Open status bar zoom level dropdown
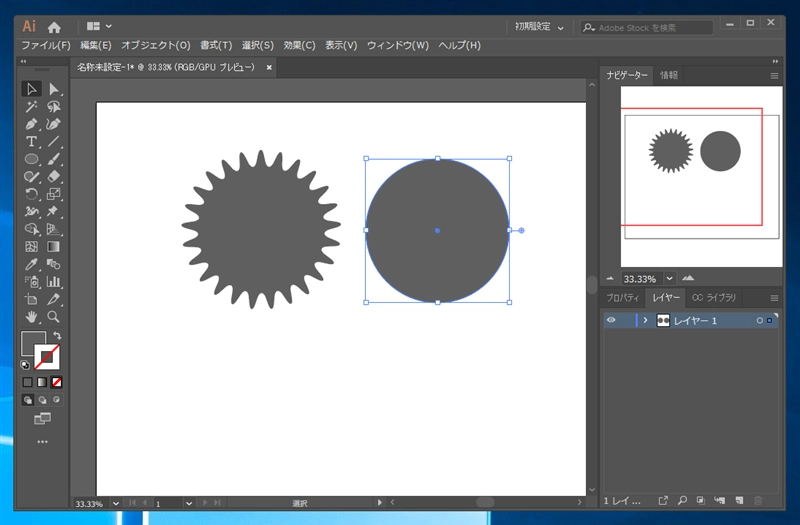800x525 pixels. click(116, 504)
